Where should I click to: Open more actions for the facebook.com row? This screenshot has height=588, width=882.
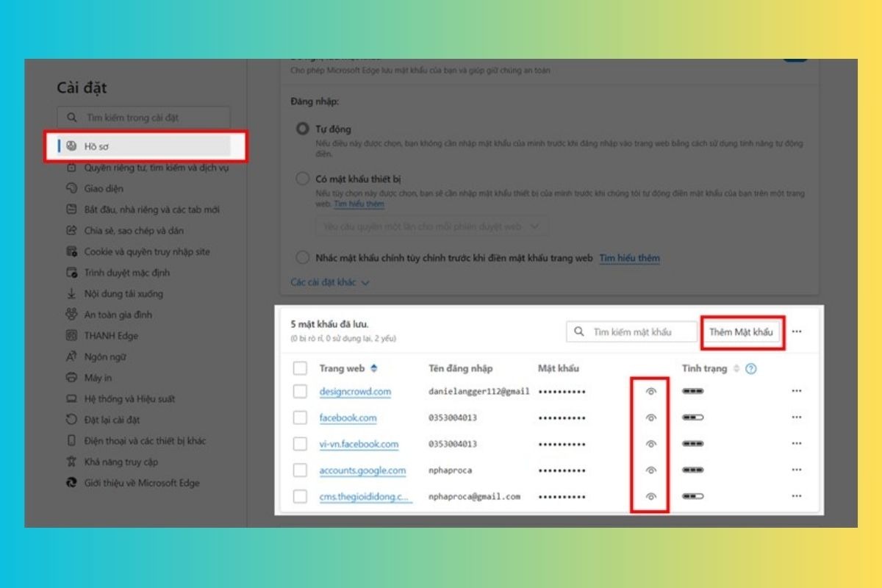pos(797,417)
